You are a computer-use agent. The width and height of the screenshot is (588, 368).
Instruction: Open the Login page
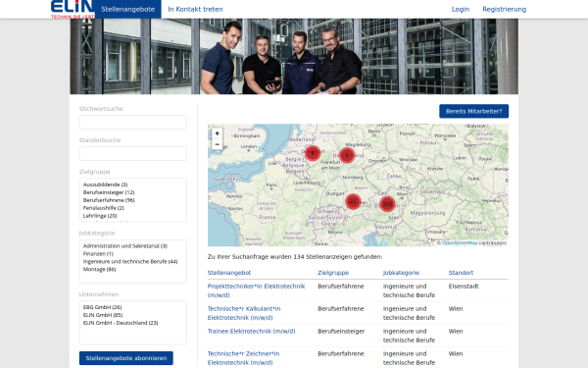(x=461, y=10)
